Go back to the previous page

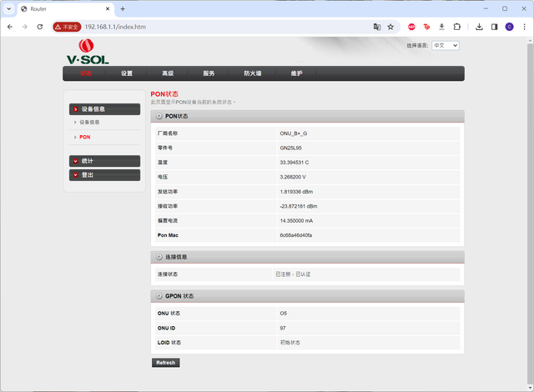pyautogui.click(x=10, y=27)
